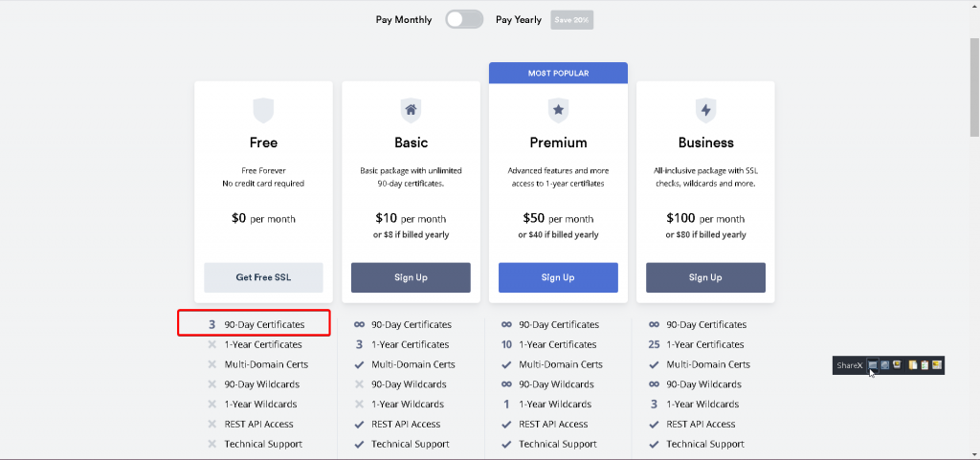Click the Business plan lightning bolt icon
The width and height of the screenshot is (980, 460).
pos(705,110)
